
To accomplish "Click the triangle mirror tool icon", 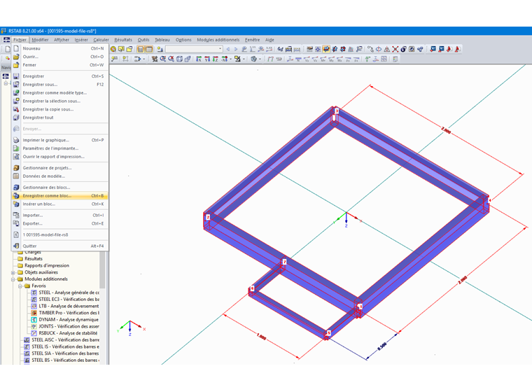I will point(387,49).
